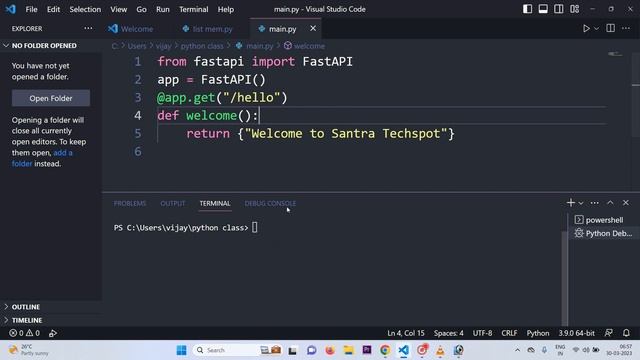
Task: Select vijay in the breadcrumb
Action: 163,46
